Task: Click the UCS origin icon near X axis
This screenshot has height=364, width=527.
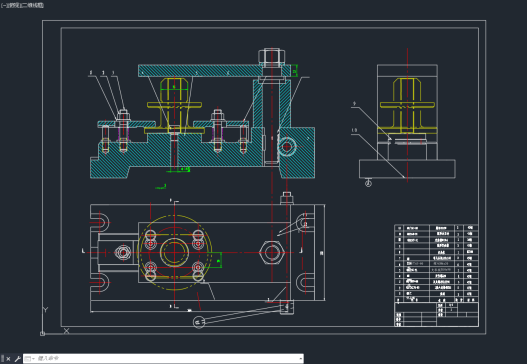Action: click(42, 333)
